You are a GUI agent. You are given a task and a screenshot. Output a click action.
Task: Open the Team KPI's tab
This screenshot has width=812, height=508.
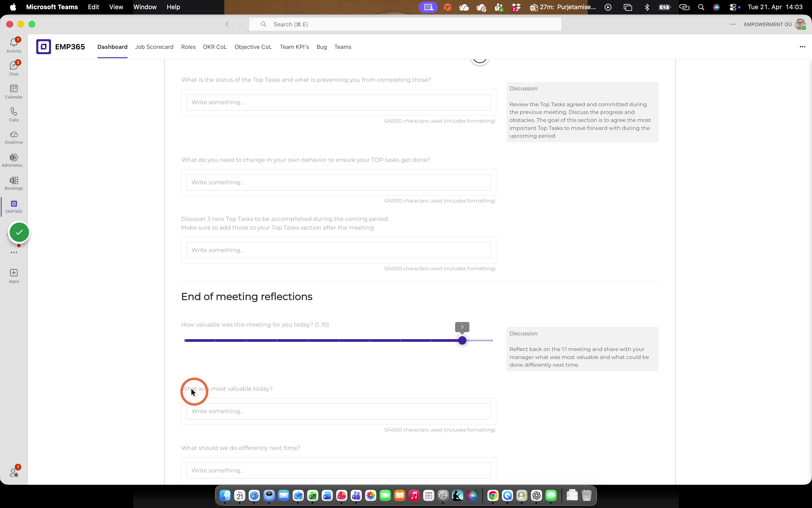point(294,47)
